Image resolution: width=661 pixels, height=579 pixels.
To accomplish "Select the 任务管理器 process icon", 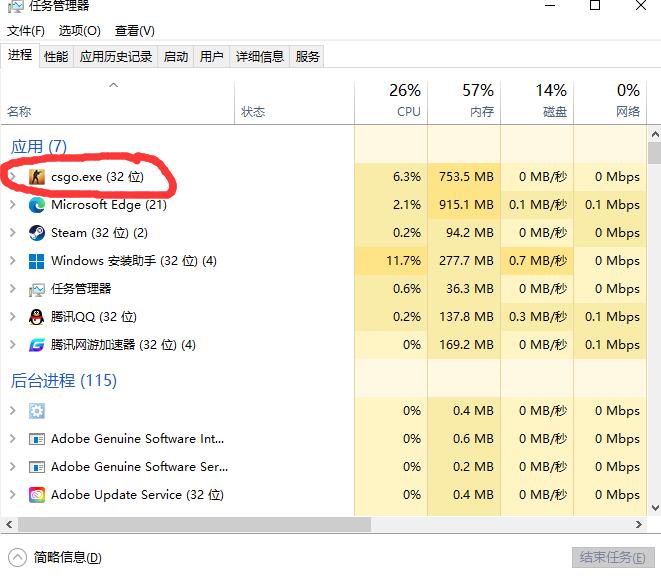I will [37, 289].
